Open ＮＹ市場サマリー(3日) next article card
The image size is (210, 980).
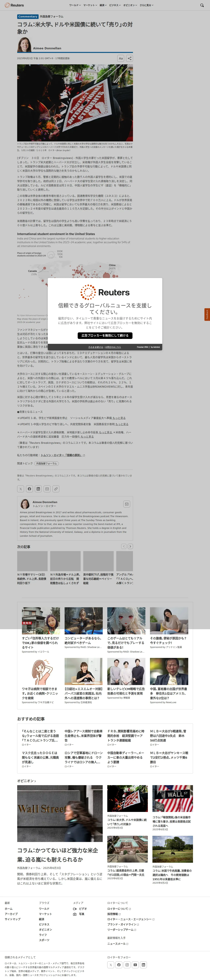click(x=32, y=568)
